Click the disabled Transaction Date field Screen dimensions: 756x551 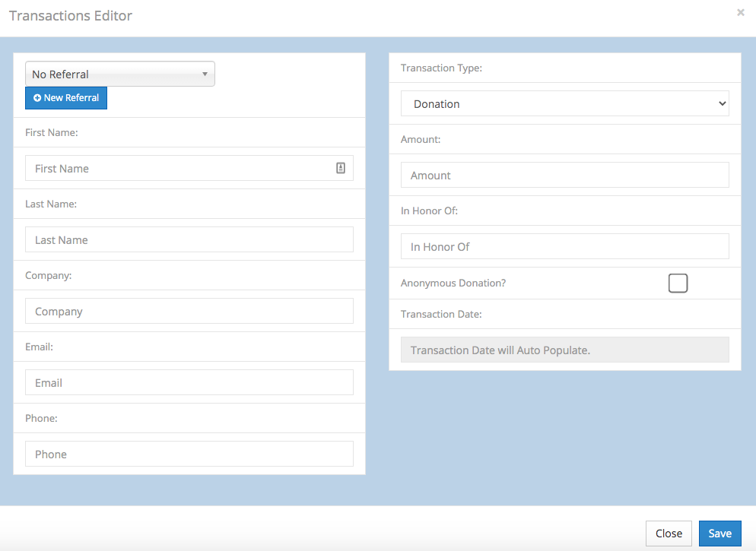564,350
